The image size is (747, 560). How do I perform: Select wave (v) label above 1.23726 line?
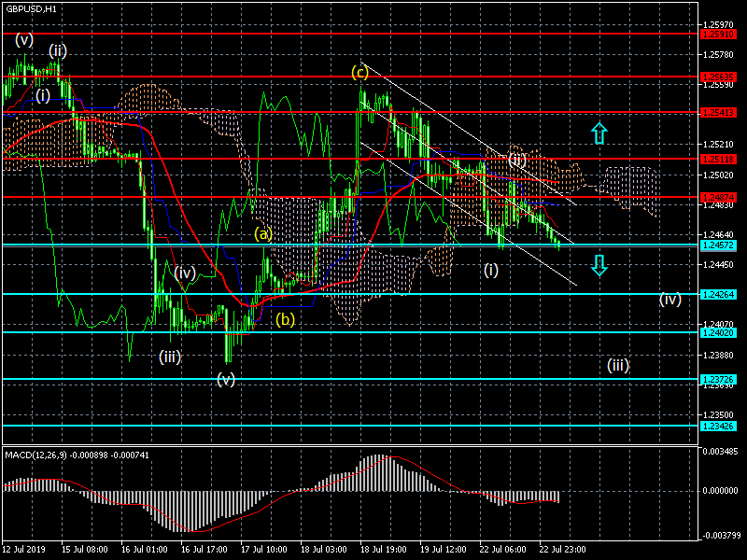[226, 380]
